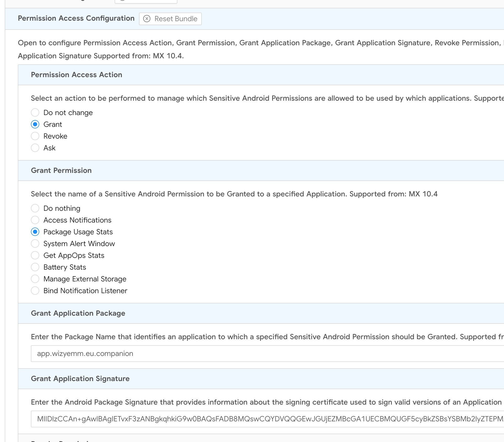Choose Get AppOps Stats permission
Screen dimensions: 504x442
(35, 255)
